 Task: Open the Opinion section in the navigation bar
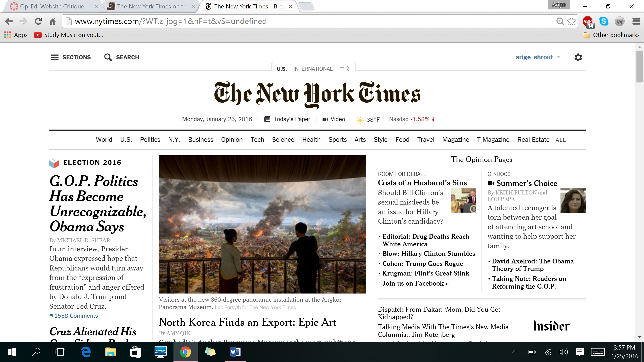(x=232, y=140)
